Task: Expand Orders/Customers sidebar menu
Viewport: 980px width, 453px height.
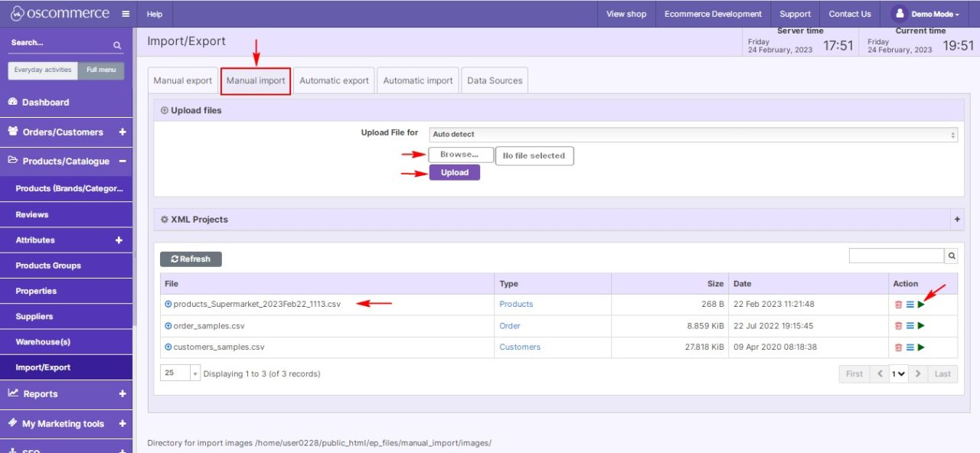Action: [x=122, y=132]
